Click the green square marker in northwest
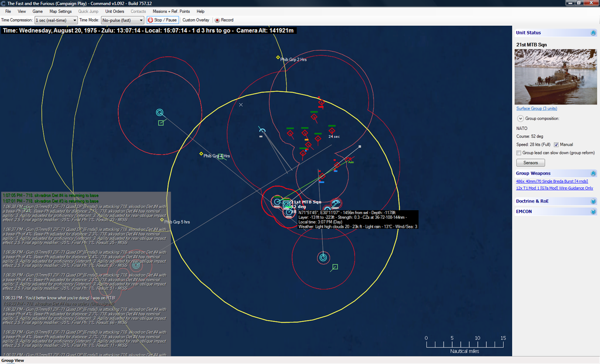This screenshot has width=600, height=364. tap(161, 123)
